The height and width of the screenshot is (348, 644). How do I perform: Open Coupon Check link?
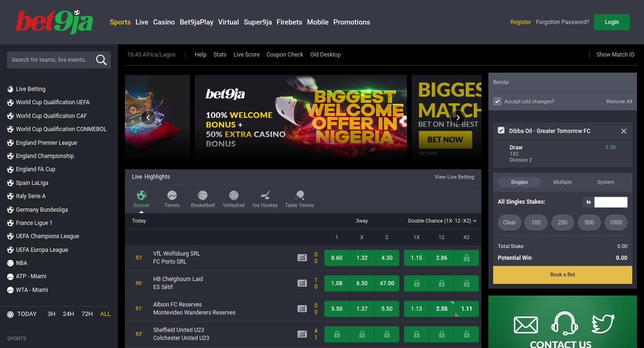point(285,55)
